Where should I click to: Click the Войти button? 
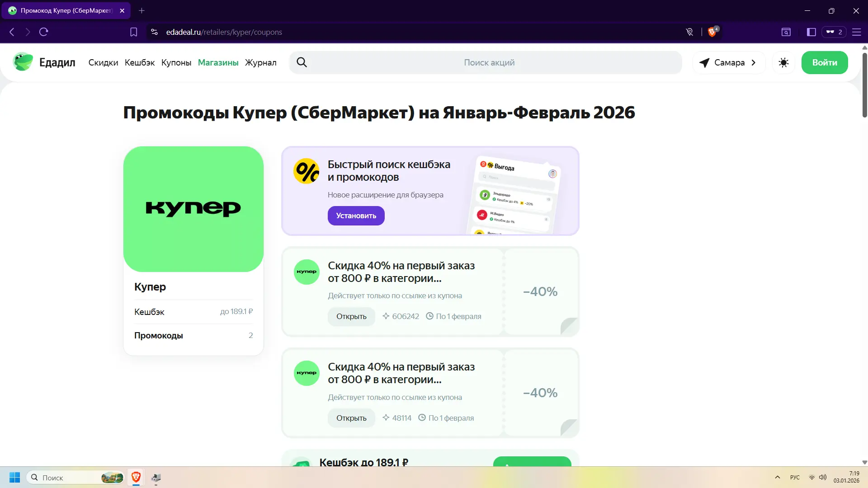825,63
